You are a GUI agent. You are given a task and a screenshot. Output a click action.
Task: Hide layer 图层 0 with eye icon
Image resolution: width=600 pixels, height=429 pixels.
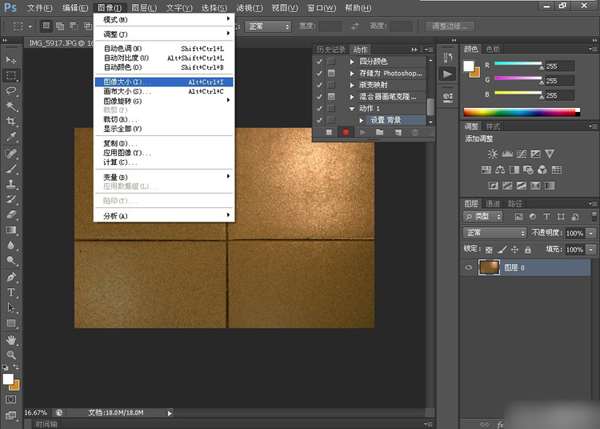[x=469, y=268]
